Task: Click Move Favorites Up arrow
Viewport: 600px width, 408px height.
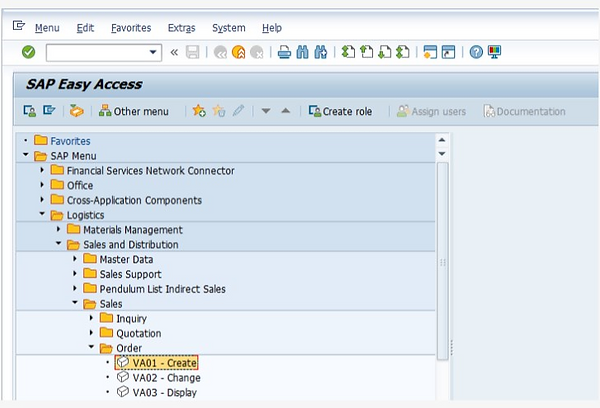Action: click(x=285, y=111)
